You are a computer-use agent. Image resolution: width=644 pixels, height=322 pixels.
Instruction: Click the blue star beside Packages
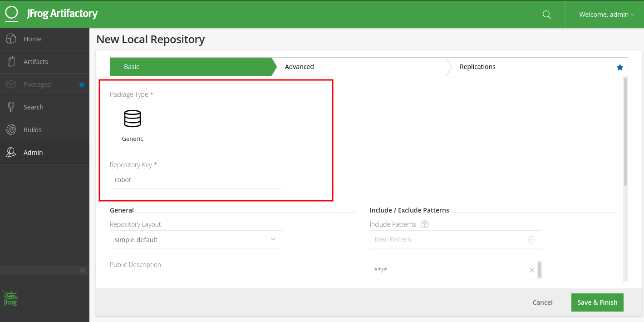(x=82, y=84)
